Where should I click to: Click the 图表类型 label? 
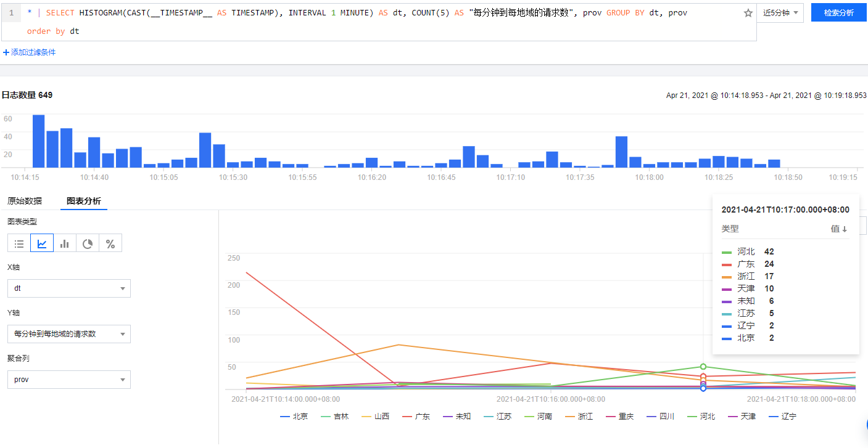point(22,222)
